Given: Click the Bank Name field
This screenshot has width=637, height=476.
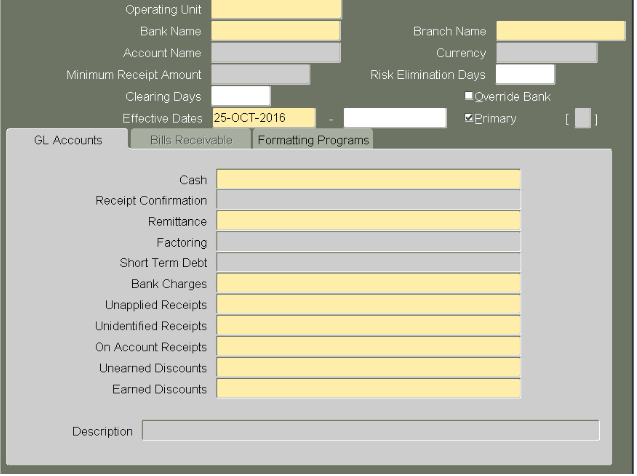Looking at the screenshot, I should tap(276, 31).
